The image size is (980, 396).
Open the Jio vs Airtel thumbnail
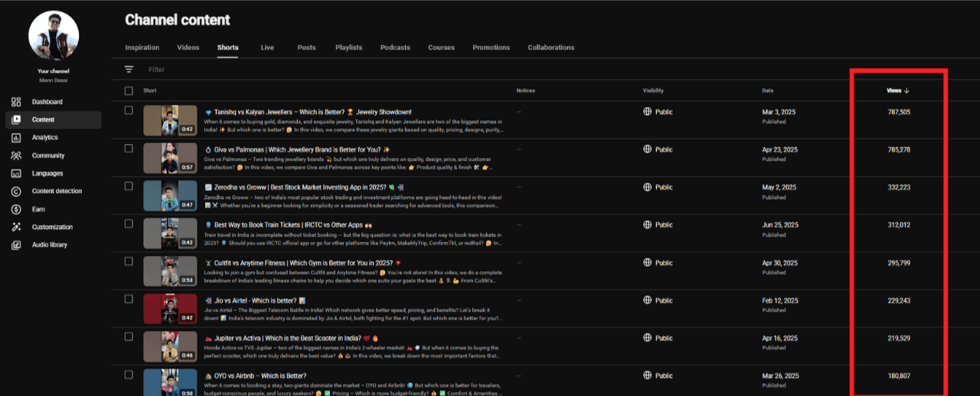[171, 309]
